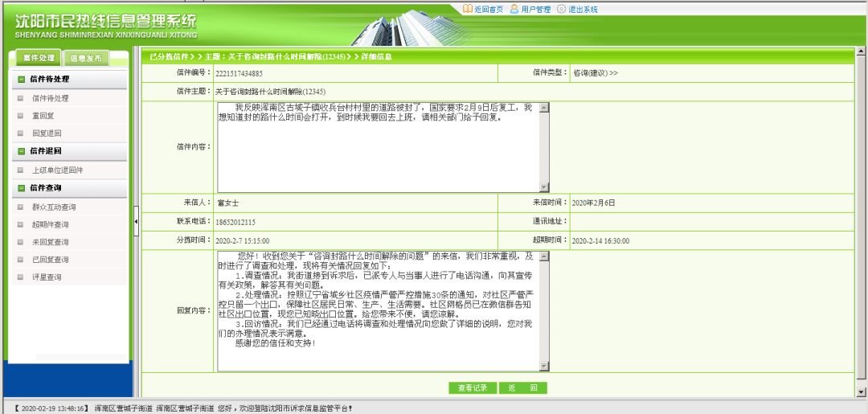Click the status bar timestamp 2020-02-19 13:48:16
The height and width of the screenshot is (414, 868).
[52, 408]
